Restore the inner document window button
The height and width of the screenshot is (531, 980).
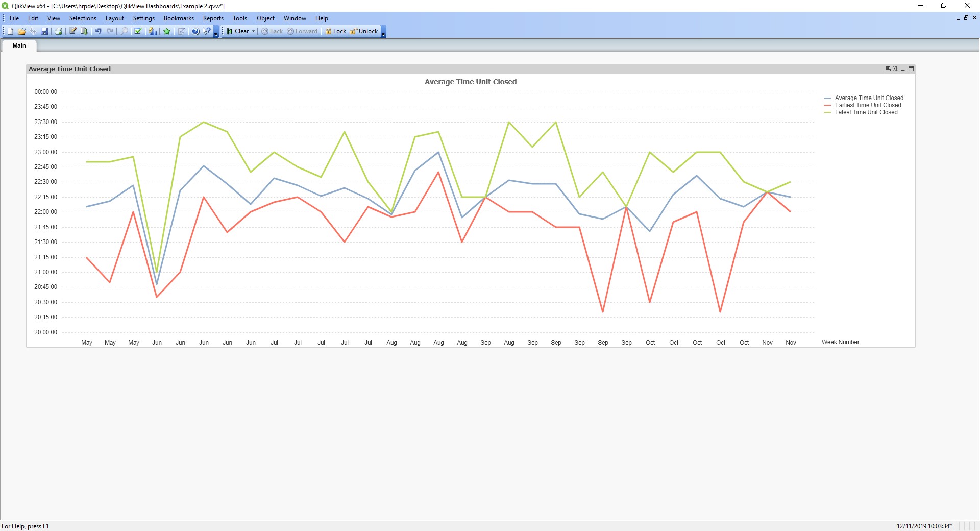pyautogui.click(x=966, y=18)
